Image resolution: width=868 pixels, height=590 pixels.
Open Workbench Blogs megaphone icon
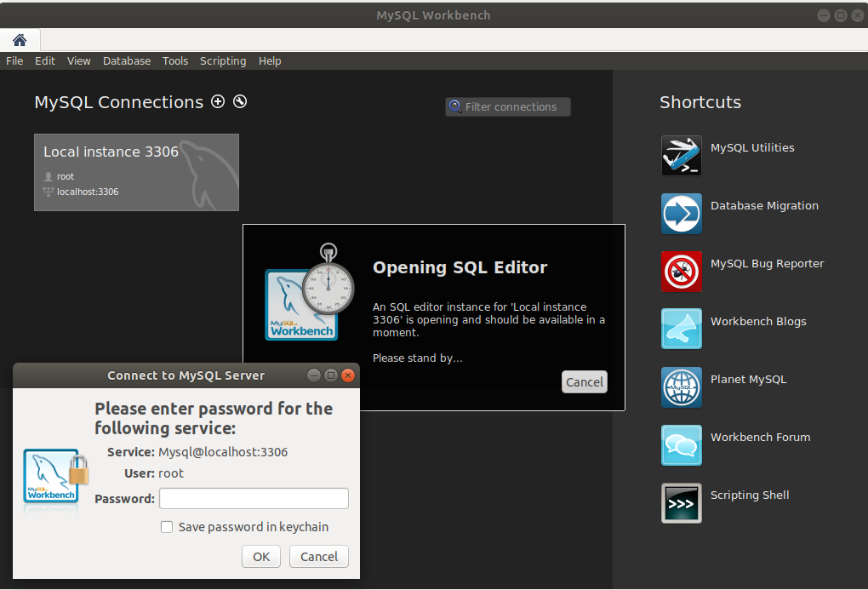click(682, 329)
